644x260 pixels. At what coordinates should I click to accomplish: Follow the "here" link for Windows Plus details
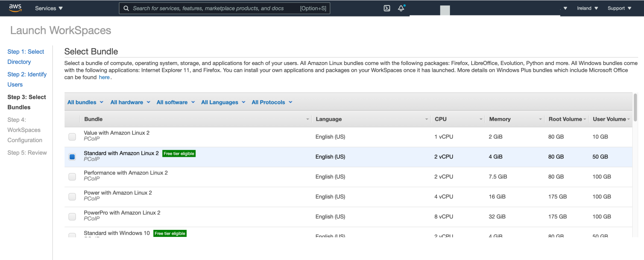point(104,77)
